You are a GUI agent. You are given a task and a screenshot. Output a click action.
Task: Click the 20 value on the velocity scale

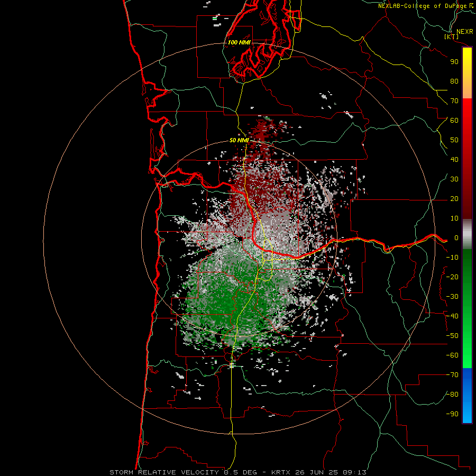454,199
